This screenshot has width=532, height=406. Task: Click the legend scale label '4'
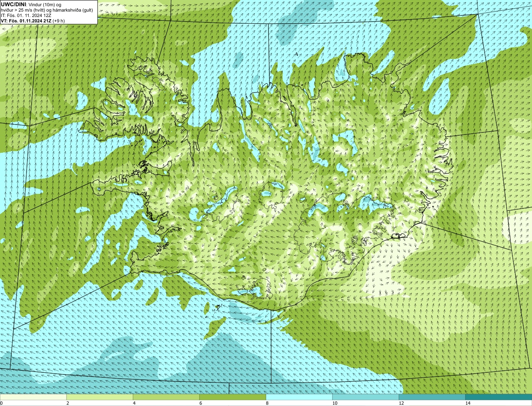pos(134,403)
